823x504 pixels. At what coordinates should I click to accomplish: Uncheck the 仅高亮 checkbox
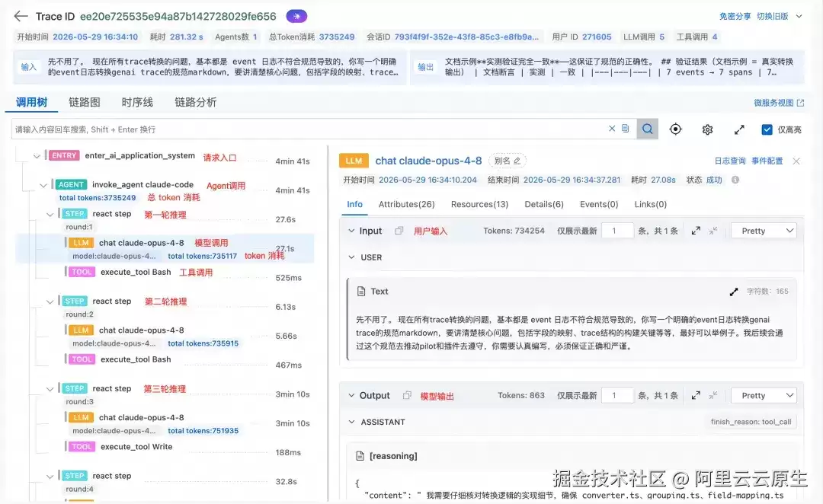coord(767,129)
